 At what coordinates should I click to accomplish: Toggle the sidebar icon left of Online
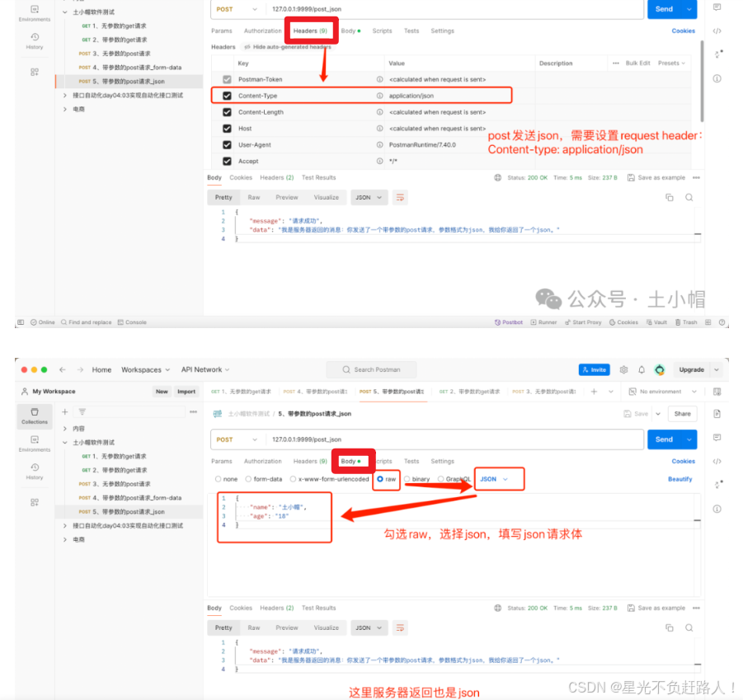click(21, 322)
